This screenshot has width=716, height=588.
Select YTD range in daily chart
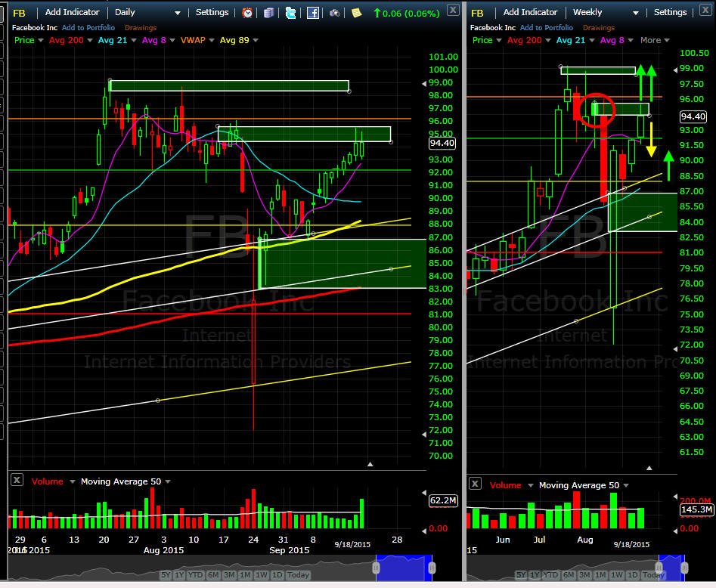tap(195, 574)
